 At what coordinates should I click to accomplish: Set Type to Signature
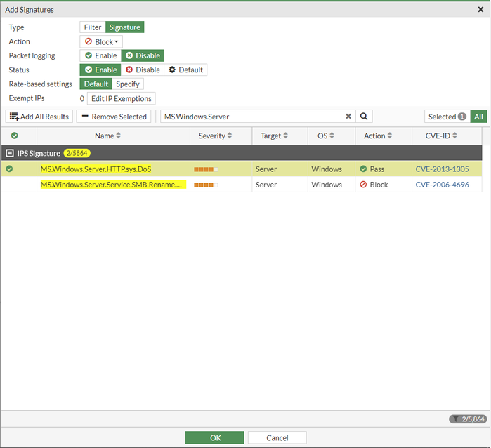coord(124,27)
